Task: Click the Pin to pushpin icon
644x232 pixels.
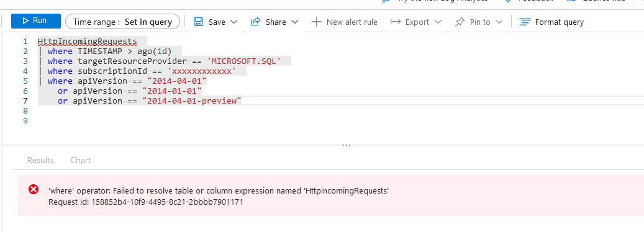Action: tap(460, 22)
